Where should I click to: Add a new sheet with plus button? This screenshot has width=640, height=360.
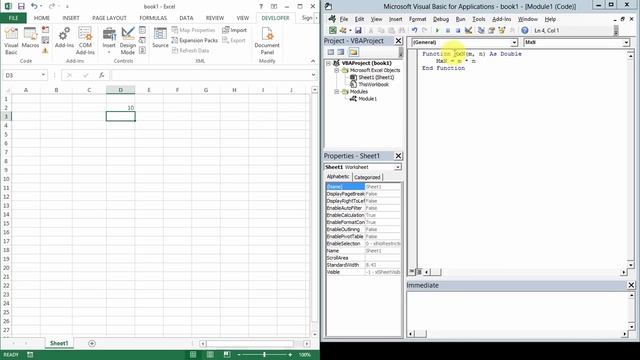point(92,344)
